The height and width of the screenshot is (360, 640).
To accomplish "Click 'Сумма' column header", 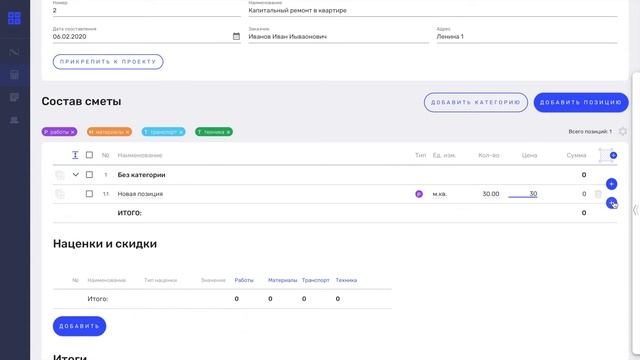I will 576,155.
